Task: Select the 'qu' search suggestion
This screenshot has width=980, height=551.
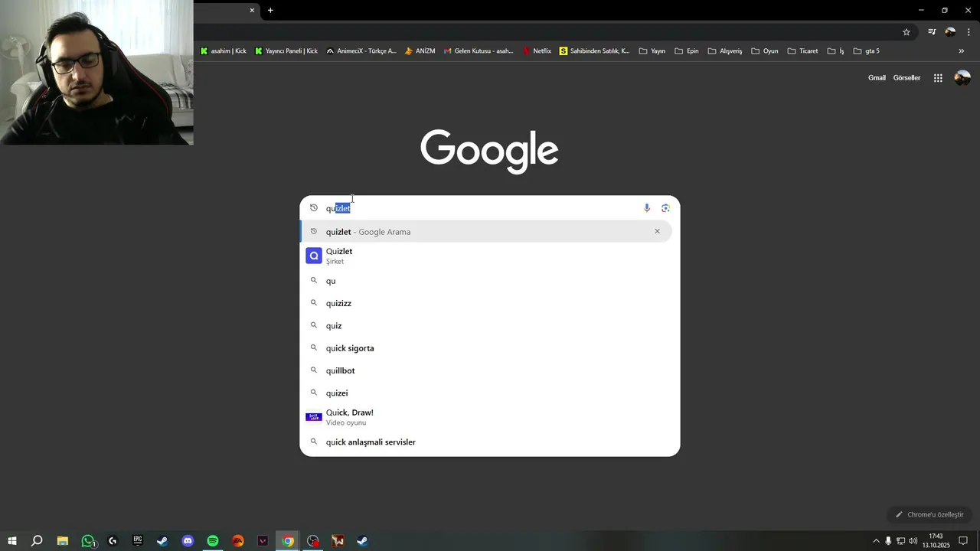Action: pos(489,281)
